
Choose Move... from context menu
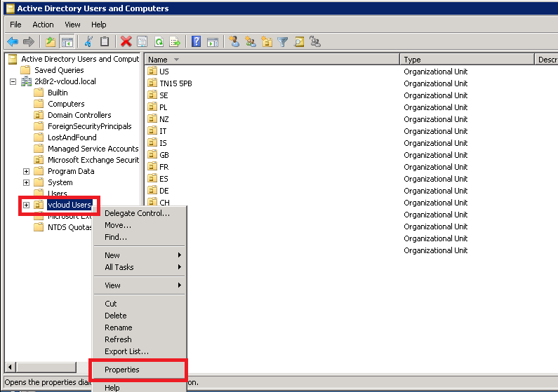pos(139,225)
